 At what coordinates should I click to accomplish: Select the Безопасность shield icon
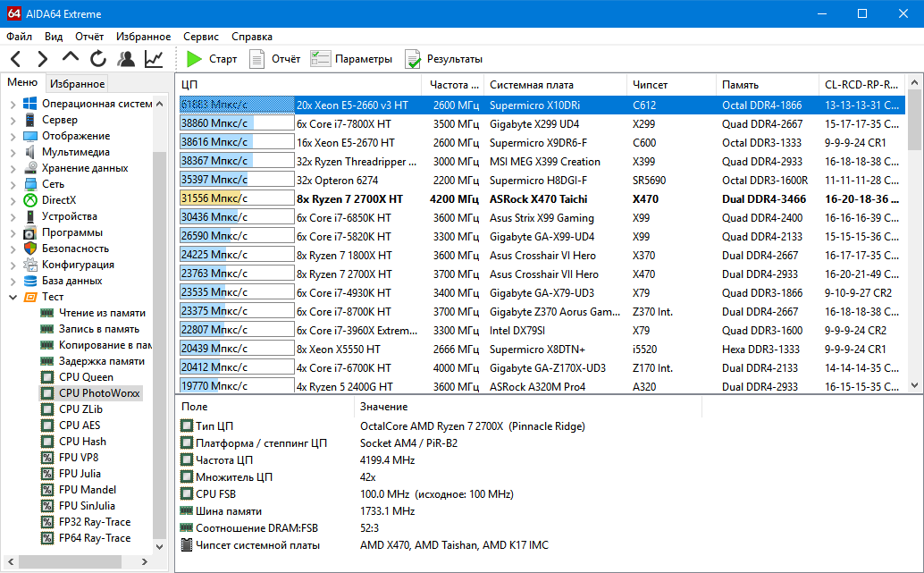click(x=30, y=249)
